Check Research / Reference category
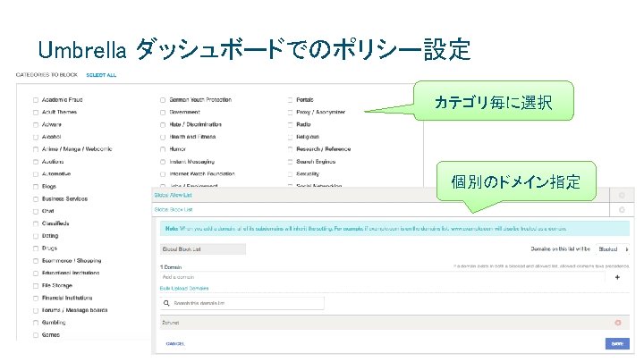This screenshot has width=644, height=362. click(x=290, y=149)
